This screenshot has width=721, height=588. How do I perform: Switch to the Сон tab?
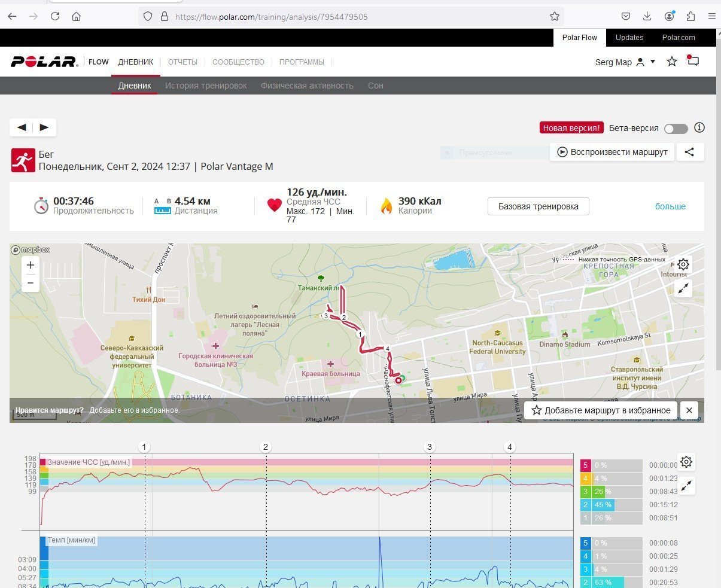(x=376, y=86)
